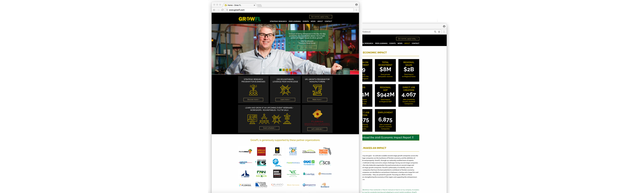This screenshot has height=193, width=644.
Task: Click the SunTrust logo
Action: click(x=325, y=185)
